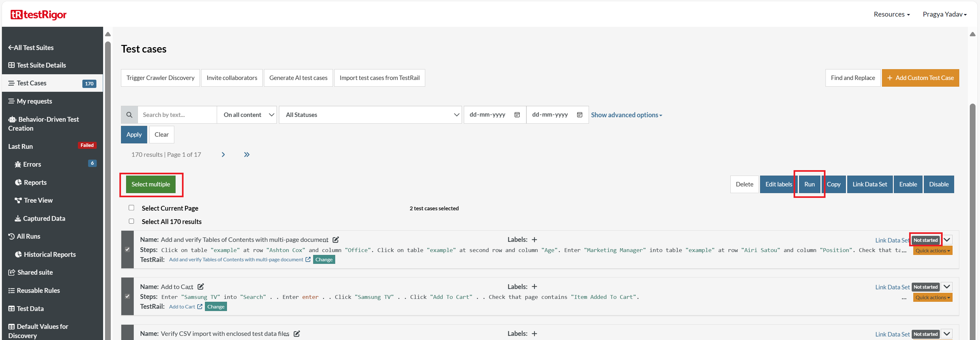Expand Show advanced options

(x=626, y=115)
